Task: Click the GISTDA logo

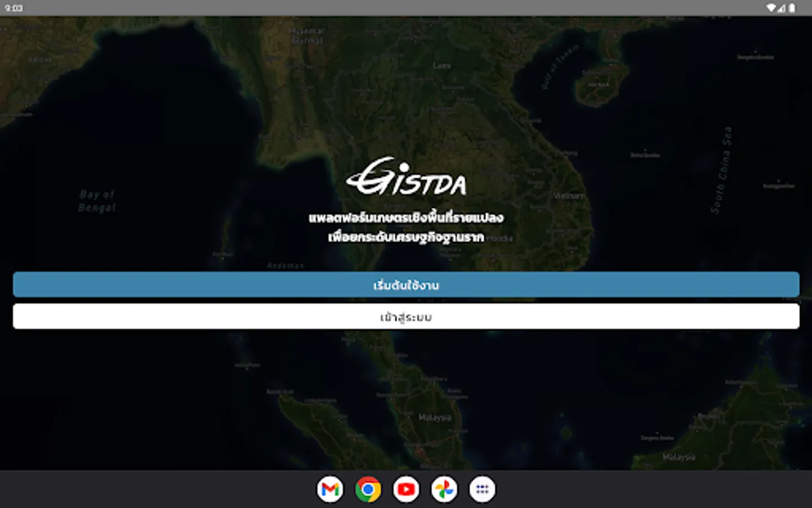Action: (x=407, y=176)
